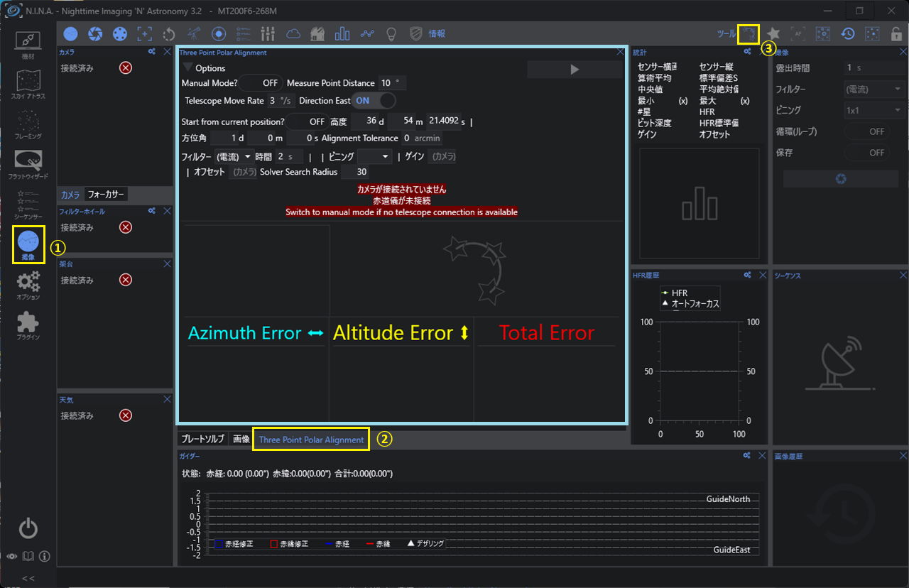Toggle Manual Mode off switch
The image size is (909, 588).
pyautogui.click(x=261, y=82)
